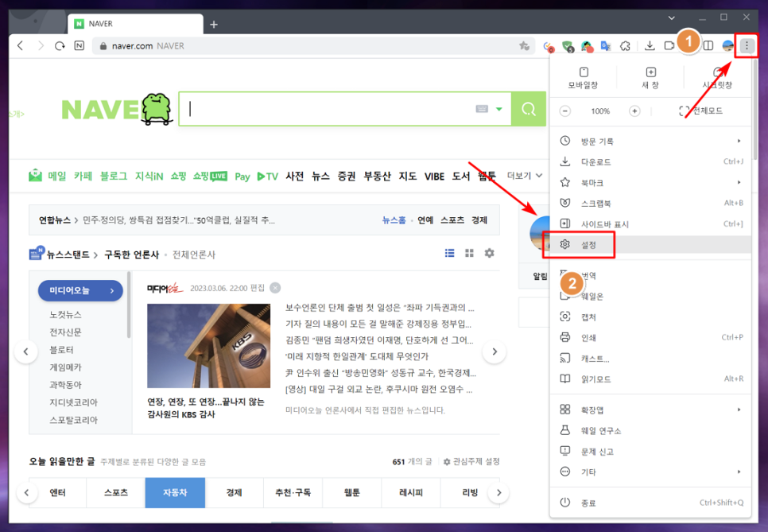
Task: Reload the page with refresh icon
Action: [x=60, y=45]
